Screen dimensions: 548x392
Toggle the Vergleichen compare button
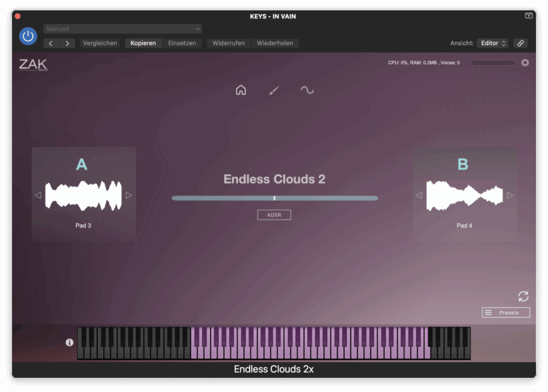(x=100, y=43)
